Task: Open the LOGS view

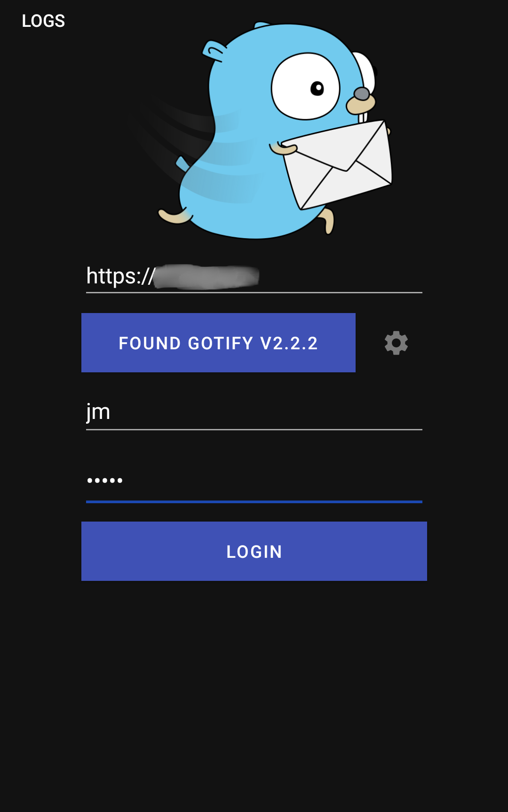Action: tap(43, 21)
